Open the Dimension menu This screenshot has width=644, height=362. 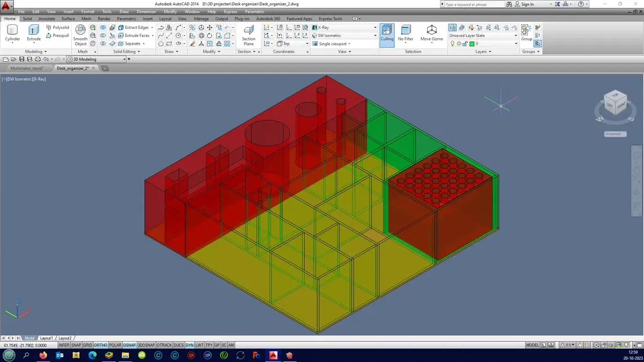[x=146, y=12]
